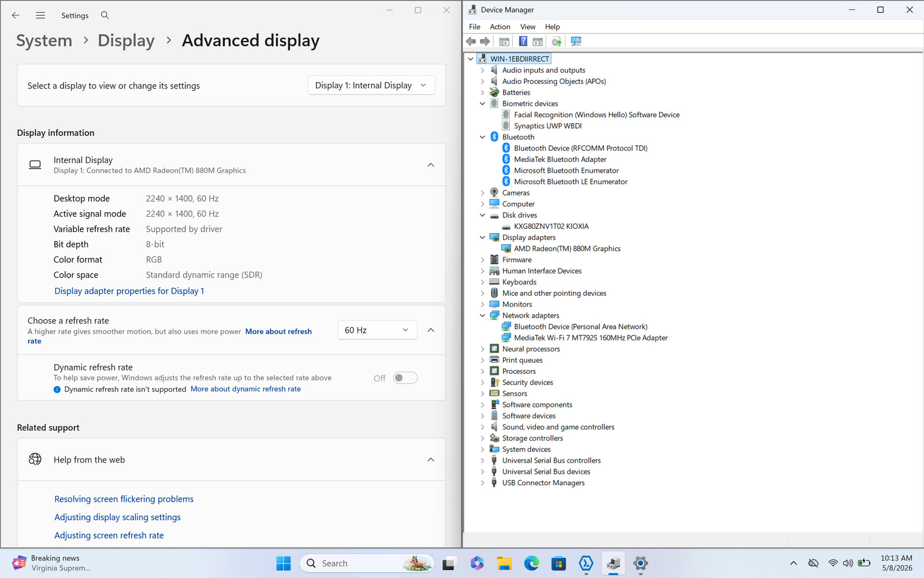Screen dimensions: 924x578
Task: Open Resolving screen flickering problems link
Action: click(x=124, y=499)
